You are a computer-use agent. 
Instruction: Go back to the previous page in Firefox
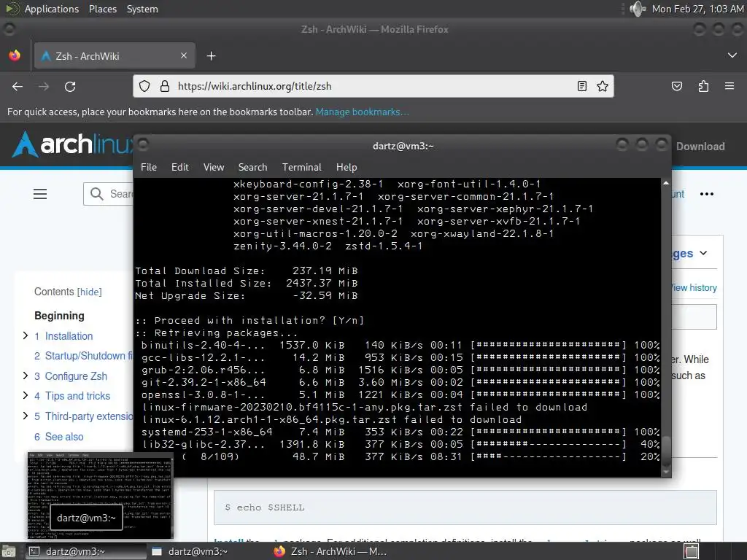pyautogui.click(x=18, y=86)
